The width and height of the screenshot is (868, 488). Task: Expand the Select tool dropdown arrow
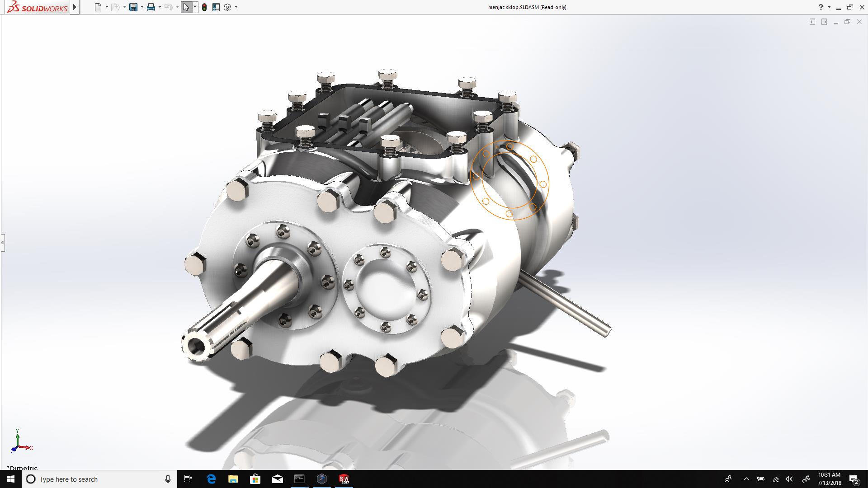[195, 7]
